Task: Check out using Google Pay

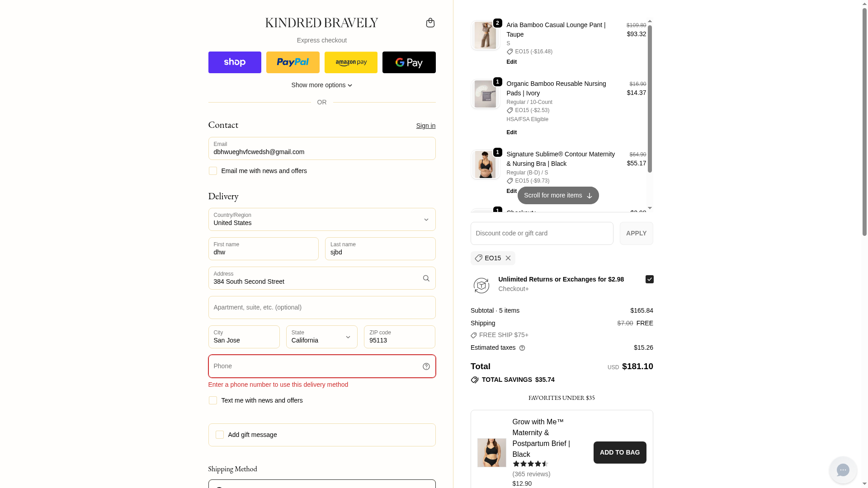Action: tap(409, 62)
